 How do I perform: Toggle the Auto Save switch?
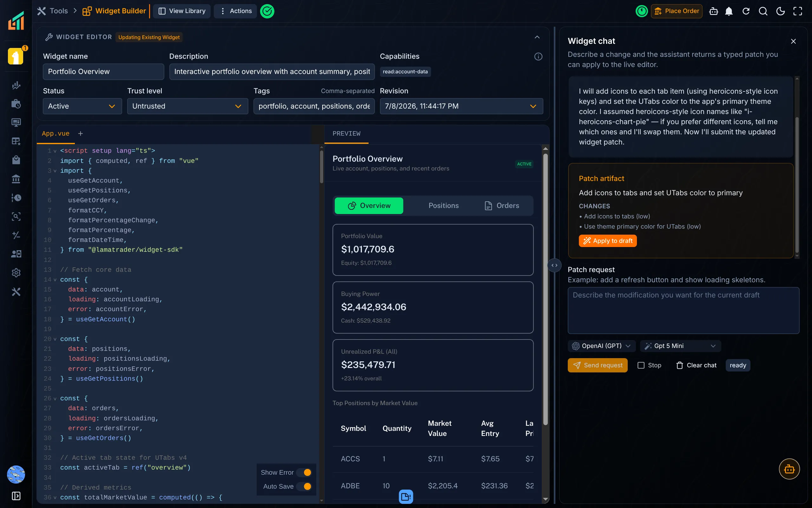[x=304, y=486]
